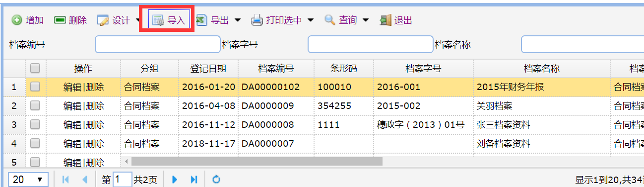Click 编辑 link in row 4
Viewport: 644px width, 187px height.
click(x=72, y=144)
